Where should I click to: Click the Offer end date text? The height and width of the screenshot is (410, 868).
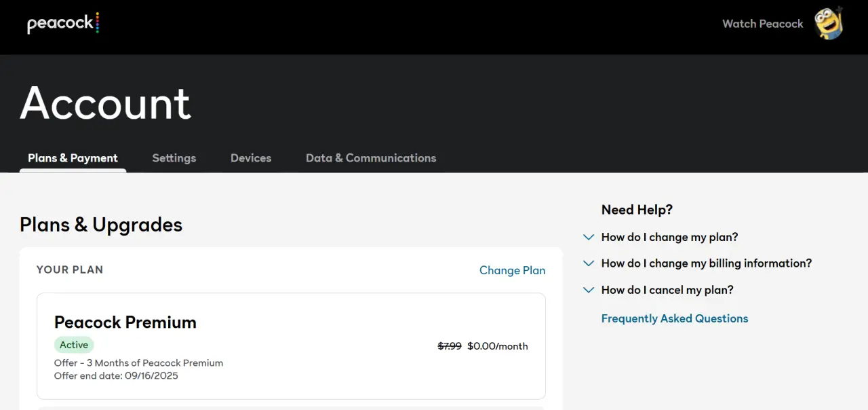coord(116,375)
